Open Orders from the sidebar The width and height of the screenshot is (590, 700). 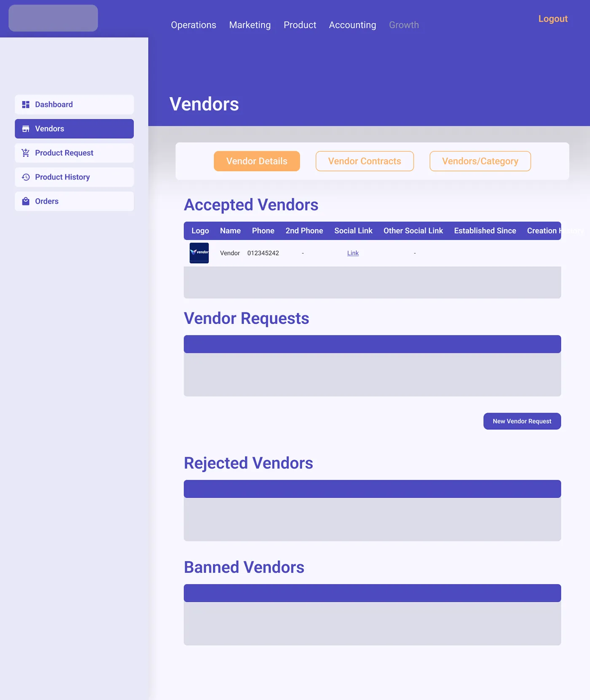click(x=74, y=201)
